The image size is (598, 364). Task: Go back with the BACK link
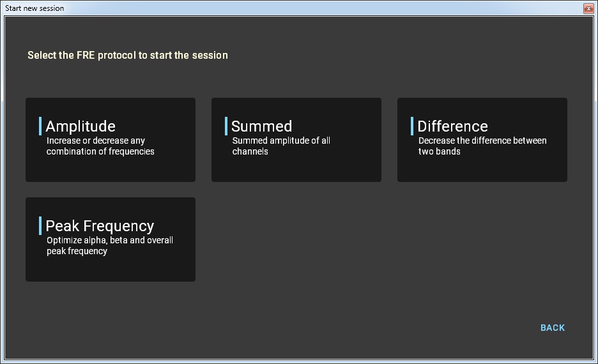click(x=553, y=328)
